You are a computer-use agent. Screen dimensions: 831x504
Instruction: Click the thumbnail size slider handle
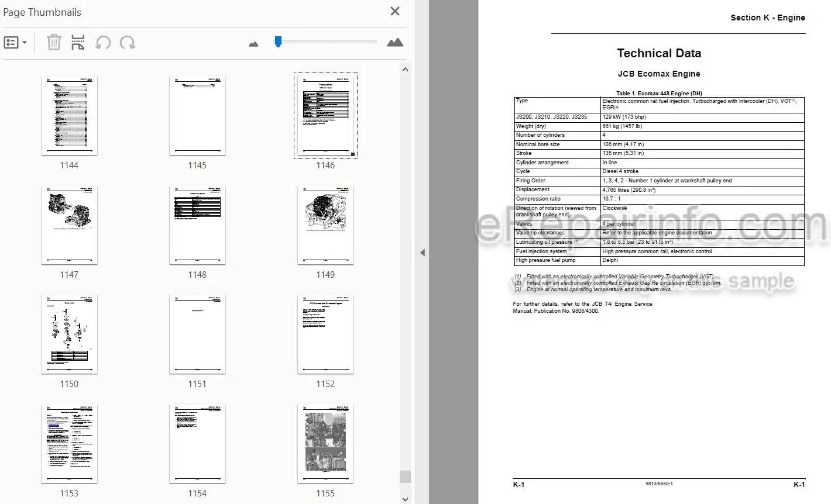point(278,42)
